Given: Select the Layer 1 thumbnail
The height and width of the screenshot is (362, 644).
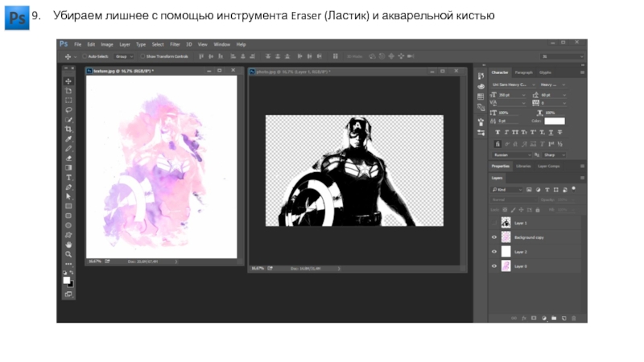Looking at the screenshot, I should (x=506, y=223).
